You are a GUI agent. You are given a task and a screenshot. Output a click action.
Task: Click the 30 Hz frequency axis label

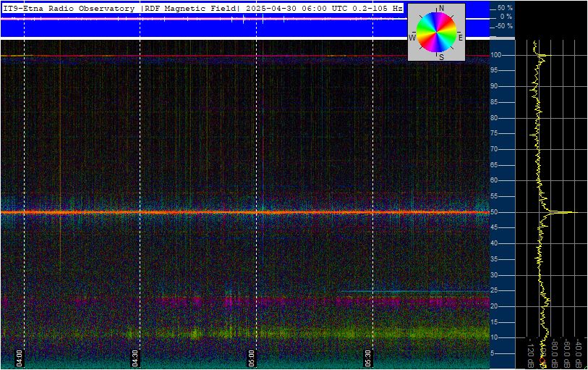[x=495, y=274]
